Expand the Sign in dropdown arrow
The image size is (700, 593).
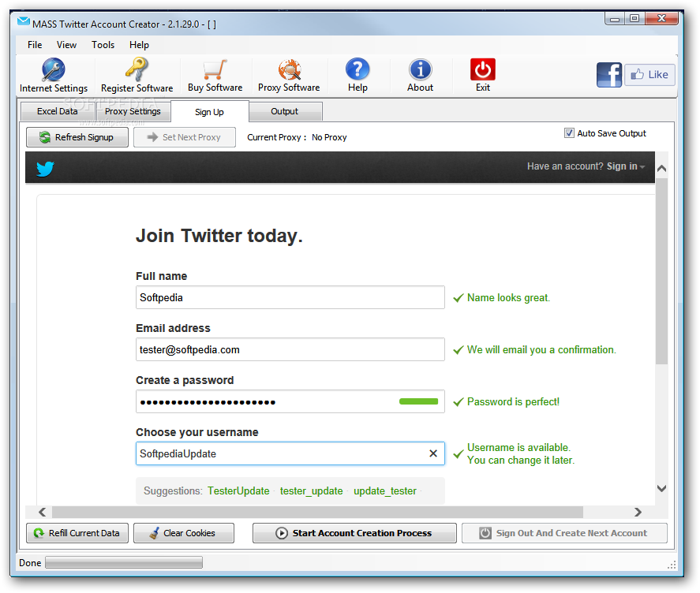point(642,167)
